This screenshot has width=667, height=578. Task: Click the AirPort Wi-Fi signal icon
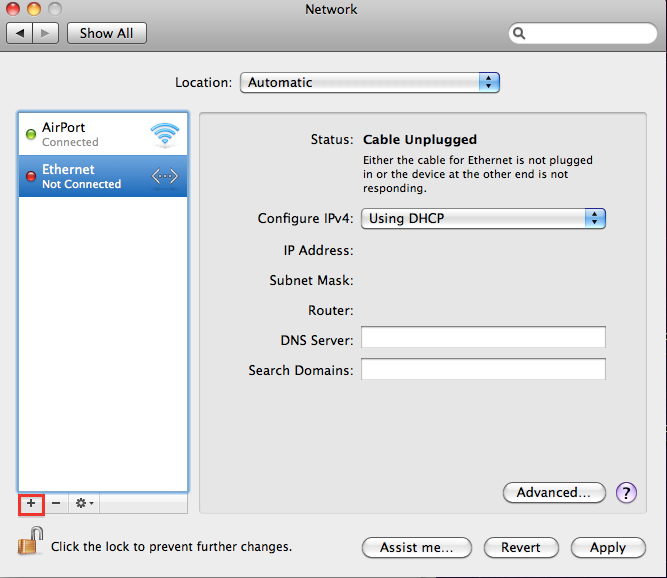[164, 134]
